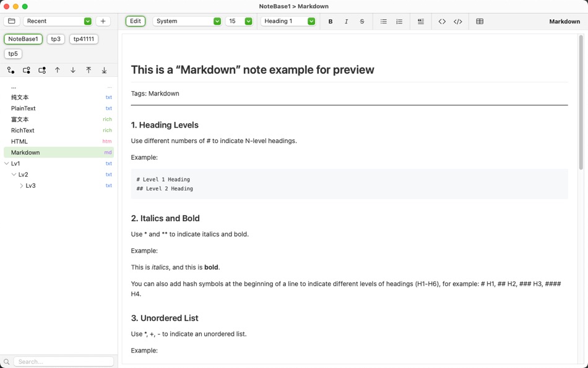Viewport: 588px width, 368px height.
Task: Click the add child node icon
Action: coord(26,70)
